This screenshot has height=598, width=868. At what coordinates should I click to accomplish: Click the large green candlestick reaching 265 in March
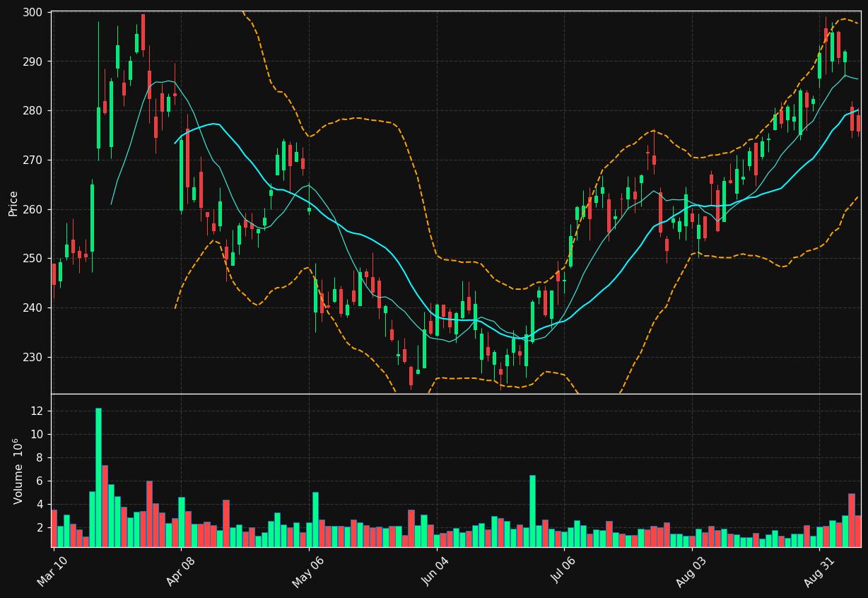[x=92, y=218]
